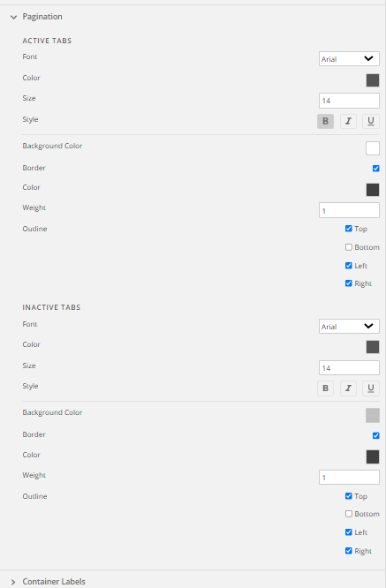Disable Right outline for Inactive Tabs
Screen dimensions: 386x588
(349, 551)
